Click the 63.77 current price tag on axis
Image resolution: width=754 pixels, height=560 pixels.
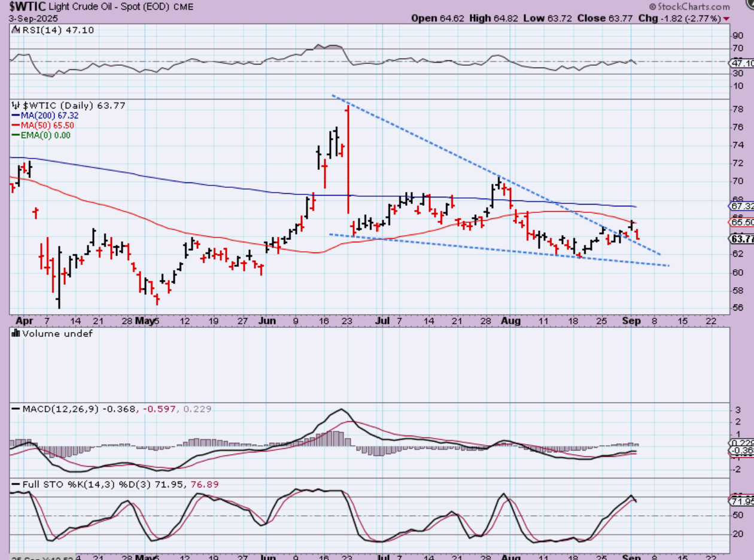(x=741, y=239)
